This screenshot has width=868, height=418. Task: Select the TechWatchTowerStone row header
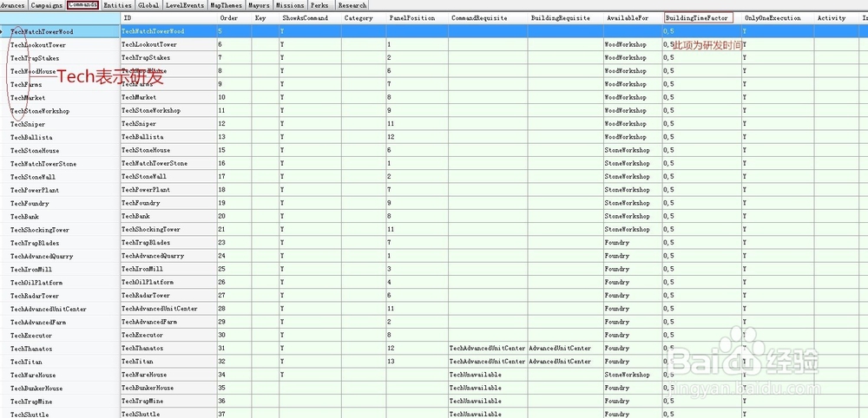(x=60, y=164)
